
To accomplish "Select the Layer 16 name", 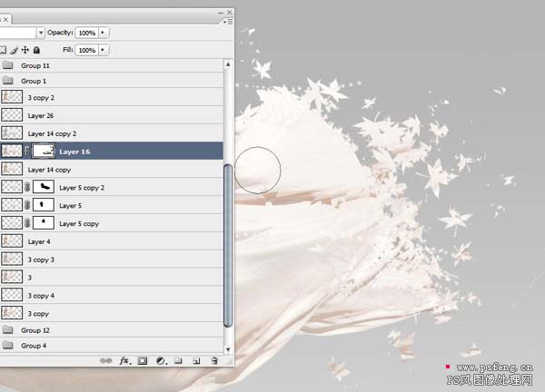I will point(74,152).
